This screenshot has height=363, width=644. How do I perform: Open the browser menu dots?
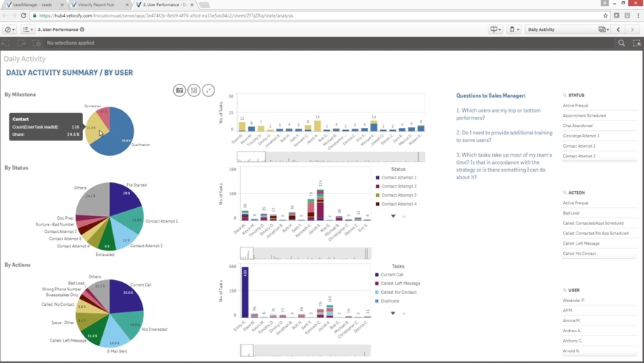coord(638,15)
